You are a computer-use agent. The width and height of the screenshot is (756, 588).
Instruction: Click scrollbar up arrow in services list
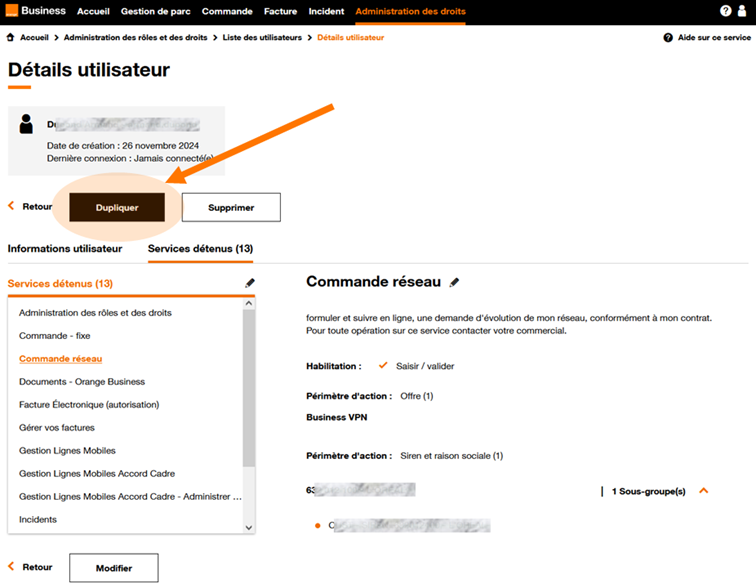point(249,304)
